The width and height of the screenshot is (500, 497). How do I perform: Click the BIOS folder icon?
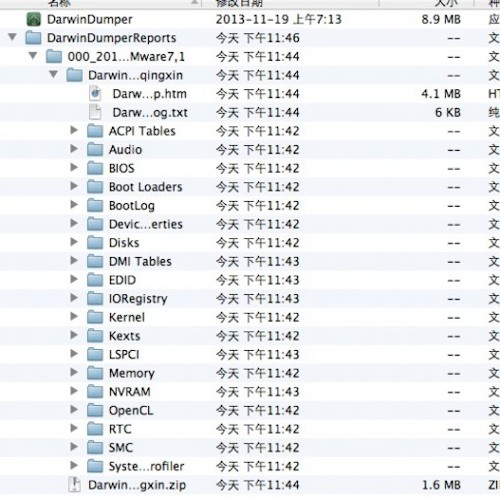pyautogui.click(x=95, y=168)
